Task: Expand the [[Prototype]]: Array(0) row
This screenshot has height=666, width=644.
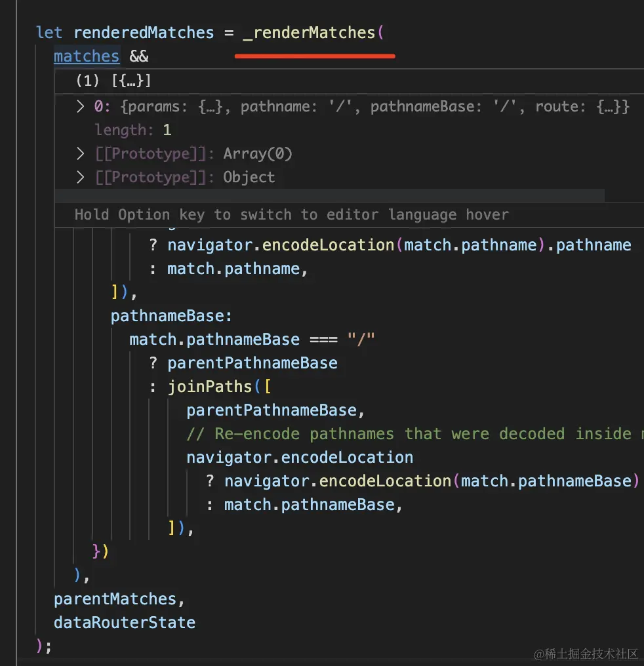Action: click(80, 153)
